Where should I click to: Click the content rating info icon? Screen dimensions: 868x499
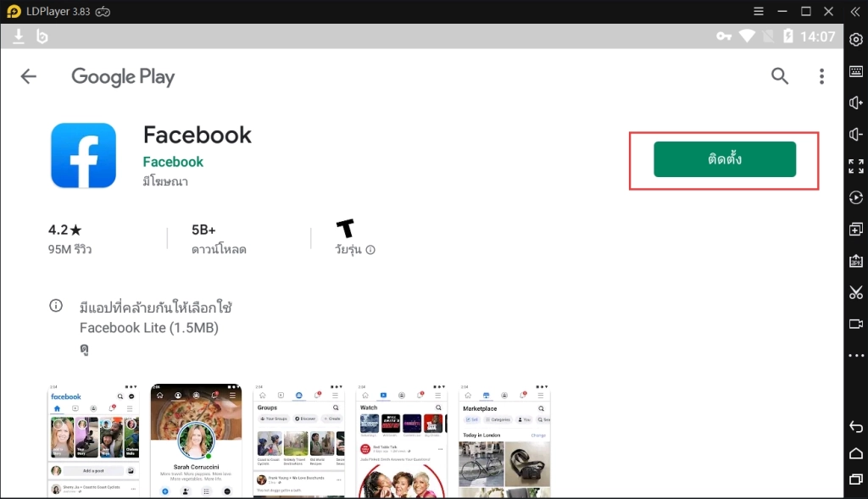pyautogui.click(x=370, y=249)
